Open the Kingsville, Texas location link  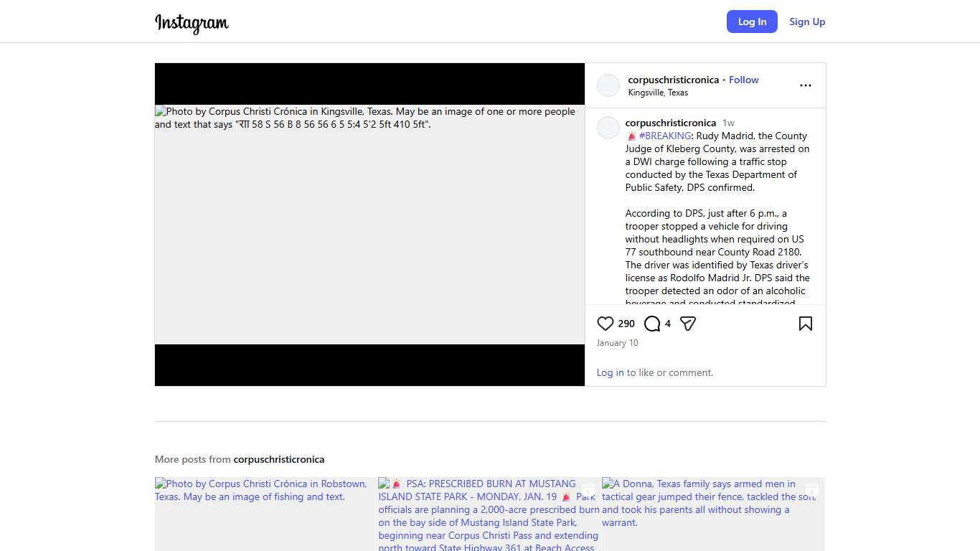pyautogui.click(x=658, y=93)
